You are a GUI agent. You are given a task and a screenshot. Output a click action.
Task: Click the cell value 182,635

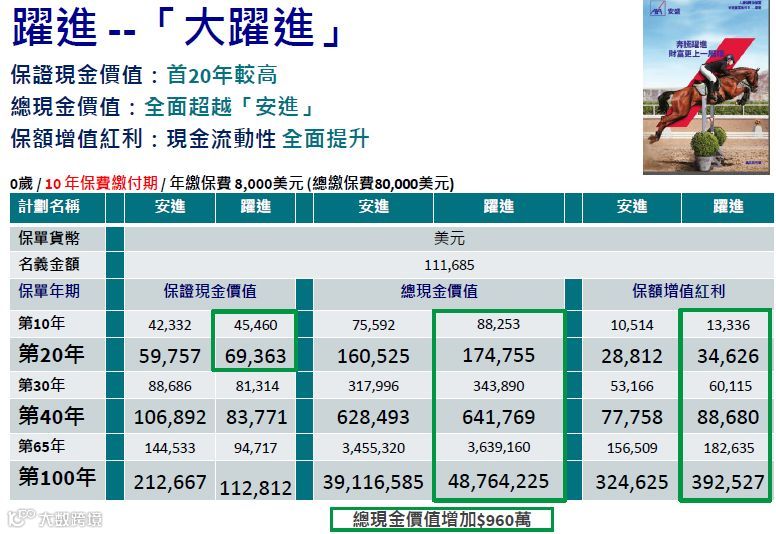(729, 448)
